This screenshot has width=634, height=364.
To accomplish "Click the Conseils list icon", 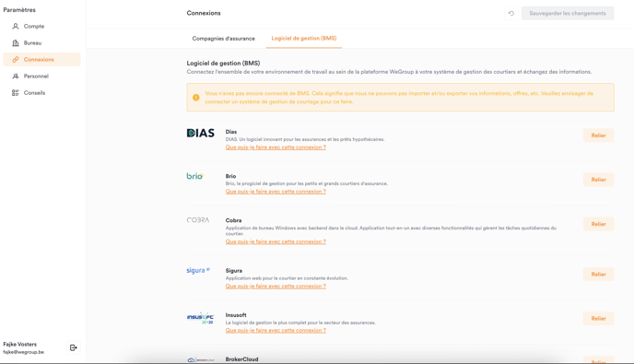I will (x=16, y=93).
